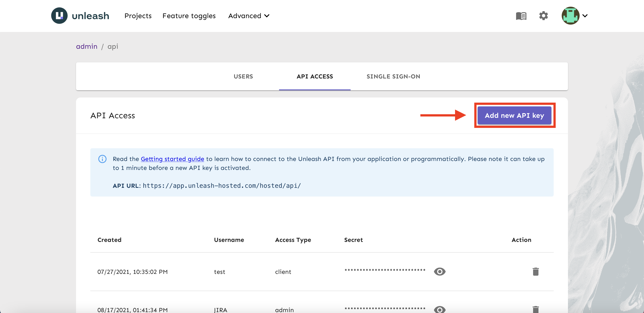644x313 pixels.
Task: Delete the JIRA admin API key
Action: point(536,309)
